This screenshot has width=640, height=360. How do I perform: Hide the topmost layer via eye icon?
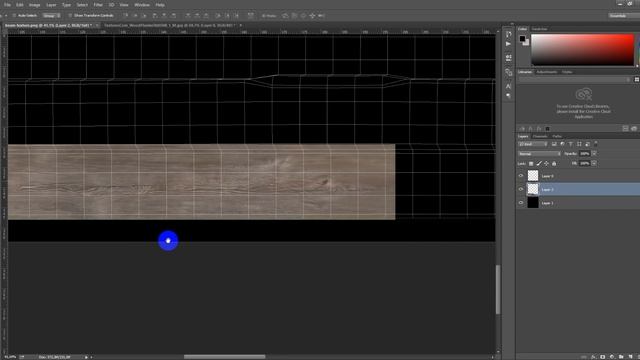pos(521,176)
